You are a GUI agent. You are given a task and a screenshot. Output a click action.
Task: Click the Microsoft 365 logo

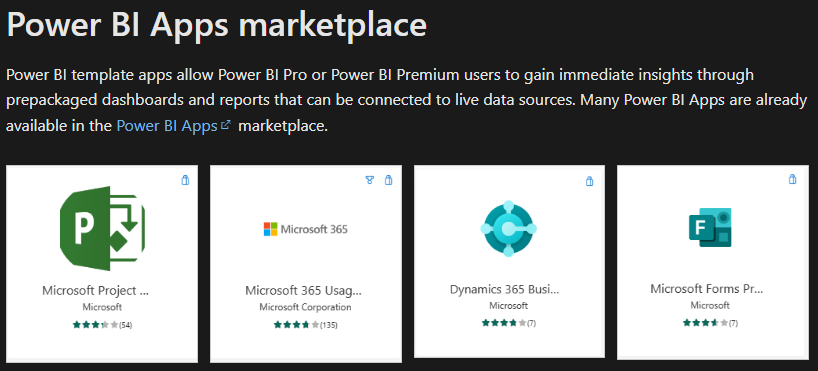pos(306,229)
